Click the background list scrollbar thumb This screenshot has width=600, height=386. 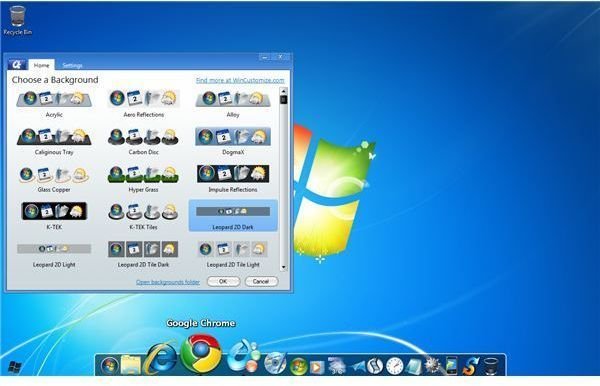pyautogui.click(x=283, y=99)
